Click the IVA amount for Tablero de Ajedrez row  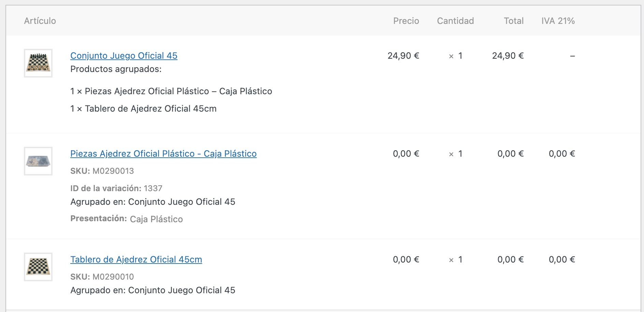coord(562,259)
